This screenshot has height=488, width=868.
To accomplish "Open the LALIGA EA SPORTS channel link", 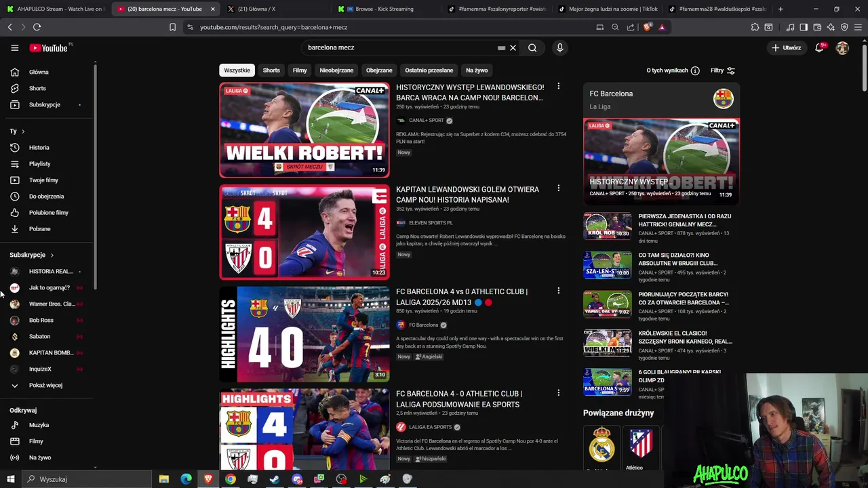I will pyautogui.click(x=430, y=427).
